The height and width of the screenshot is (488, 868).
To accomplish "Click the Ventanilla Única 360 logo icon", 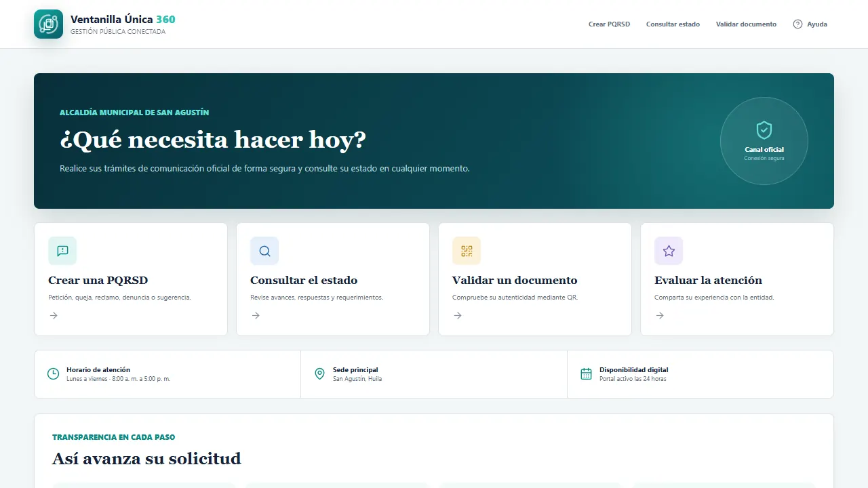I will click(48, 24).
